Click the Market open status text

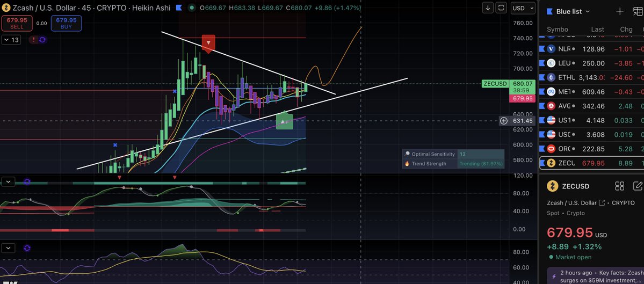(x=573, y=257)
